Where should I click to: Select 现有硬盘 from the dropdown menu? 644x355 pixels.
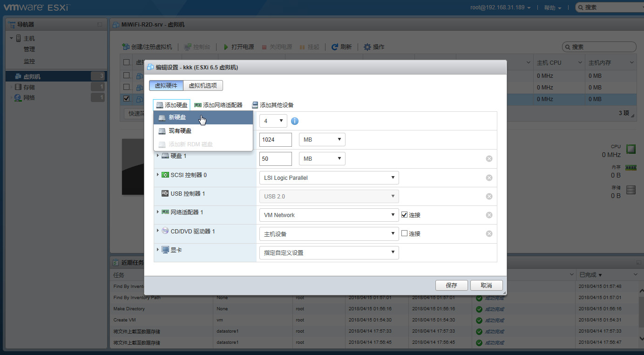pos(180,131)
